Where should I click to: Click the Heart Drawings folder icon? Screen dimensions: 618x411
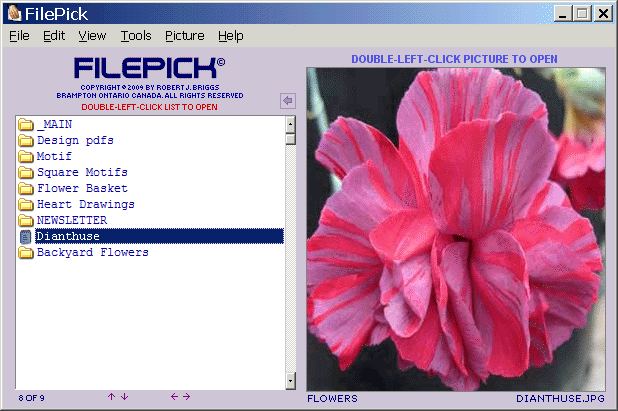[26, 204]
